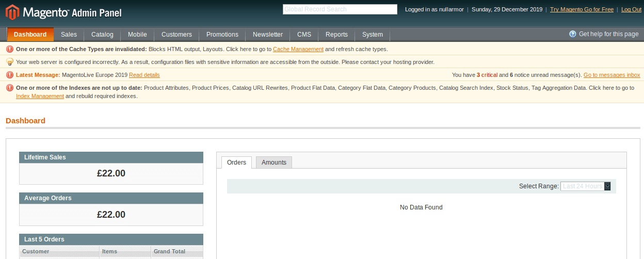Open the Customers menu

[x=176, y=35]
